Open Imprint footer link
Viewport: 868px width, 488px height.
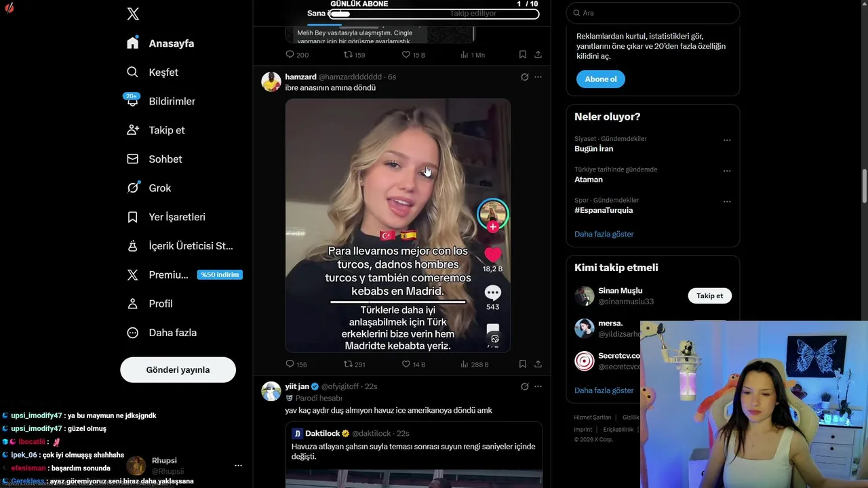pos(583,430)
